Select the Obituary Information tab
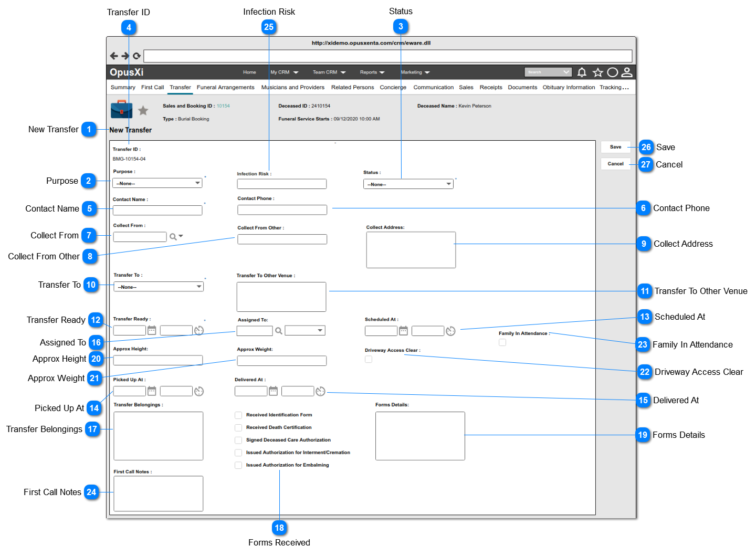Screen dimensions: 756x556 pos(569,88)
